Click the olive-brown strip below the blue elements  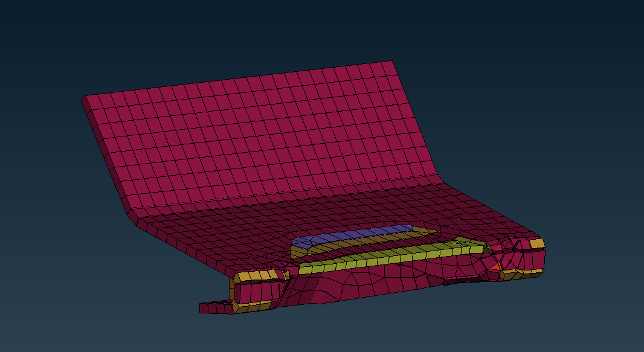pyautogui.click(x=362, y=245)
